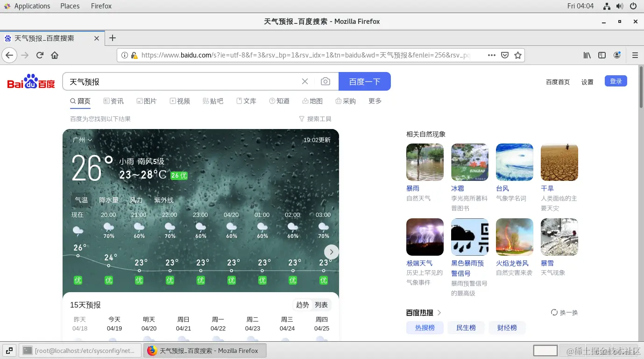Screen dimensions: 644x359
Task: Switch to 图片 search tab
Action: click(147, 101)
